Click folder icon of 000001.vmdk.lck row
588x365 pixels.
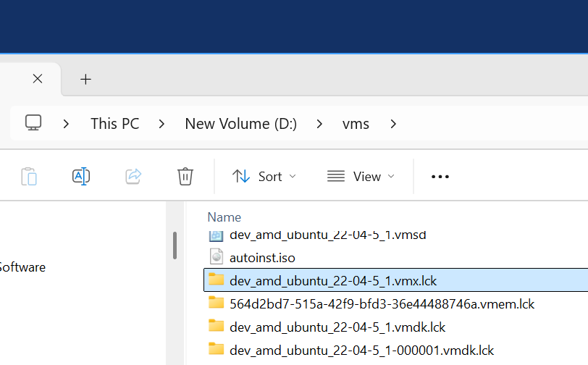[216, 348]
